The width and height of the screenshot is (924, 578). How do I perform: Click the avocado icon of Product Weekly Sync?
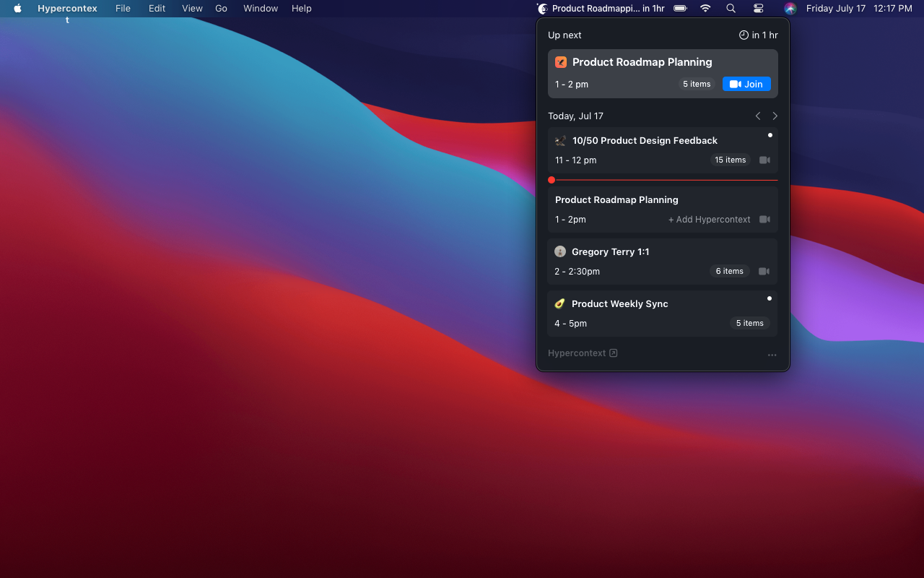559,303
